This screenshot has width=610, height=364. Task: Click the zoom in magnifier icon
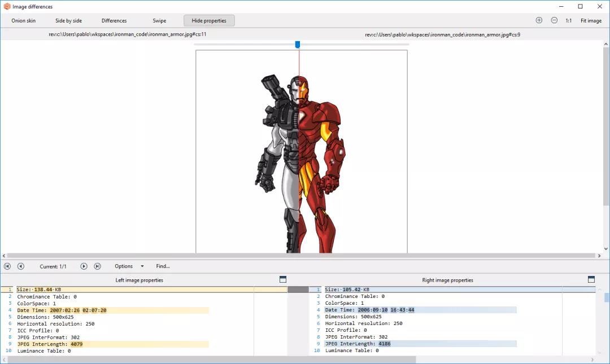539,20
